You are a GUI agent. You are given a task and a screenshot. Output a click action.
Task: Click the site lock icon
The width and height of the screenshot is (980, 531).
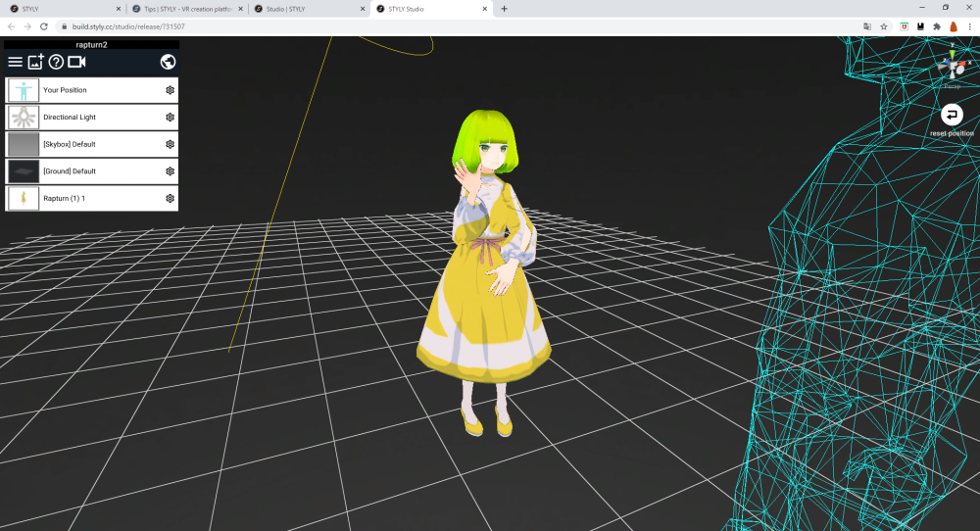click(x=64, y=26)
